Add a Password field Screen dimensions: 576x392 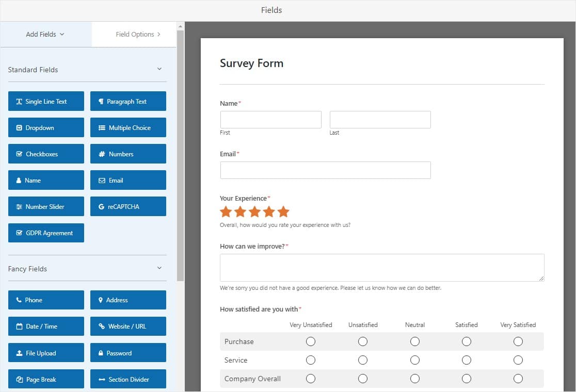point(128,353)
